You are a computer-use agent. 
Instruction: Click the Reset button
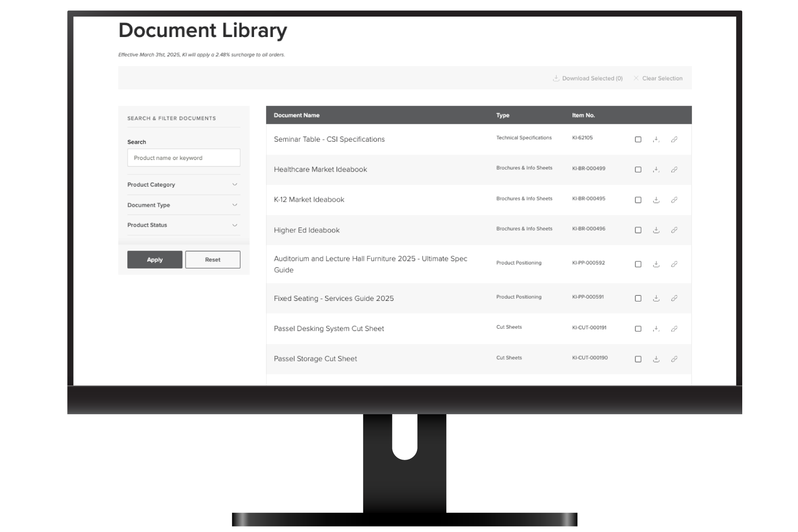[212, 260]
